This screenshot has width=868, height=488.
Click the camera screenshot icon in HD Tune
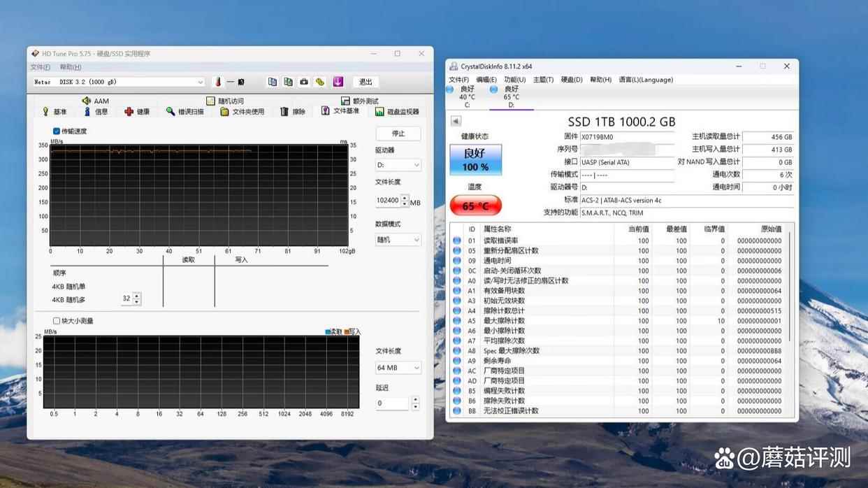304,82
